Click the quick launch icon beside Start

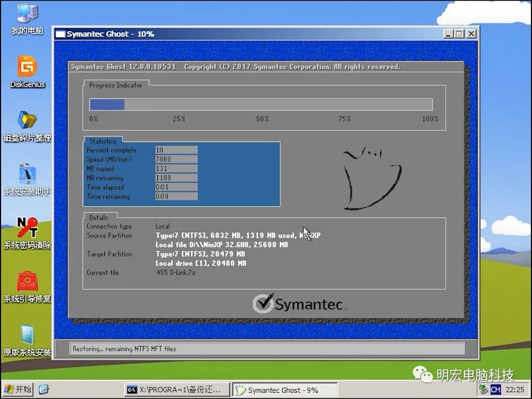tap(44, 389)
